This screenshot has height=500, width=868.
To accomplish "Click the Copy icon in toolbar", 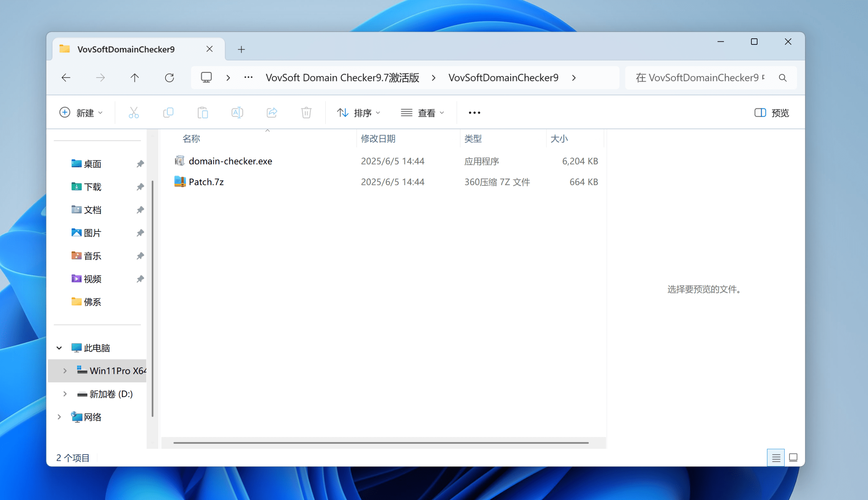I will coord(168,113).
